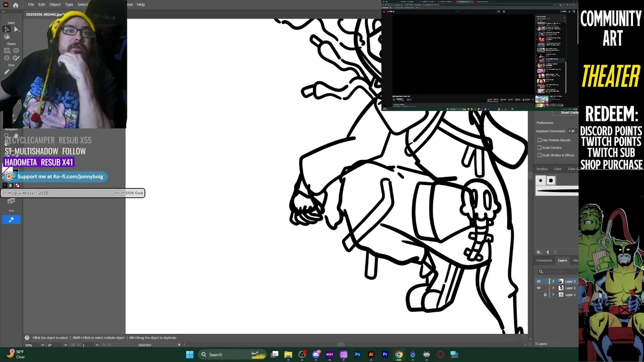Enable Scale Corners checkbox

click(539, 148)
